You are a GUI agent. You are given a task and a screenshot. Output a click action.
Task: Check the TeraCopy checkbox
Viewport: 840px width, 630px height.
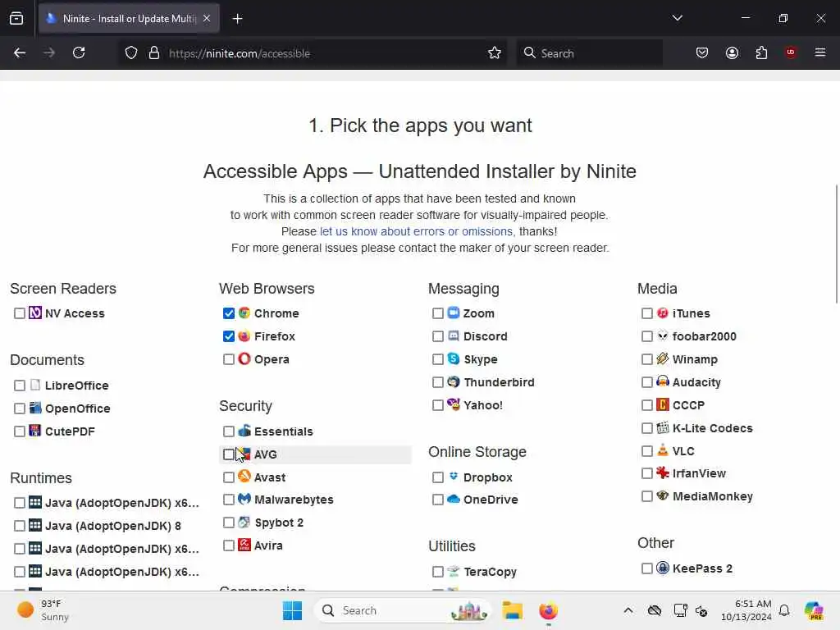point(438,572)
